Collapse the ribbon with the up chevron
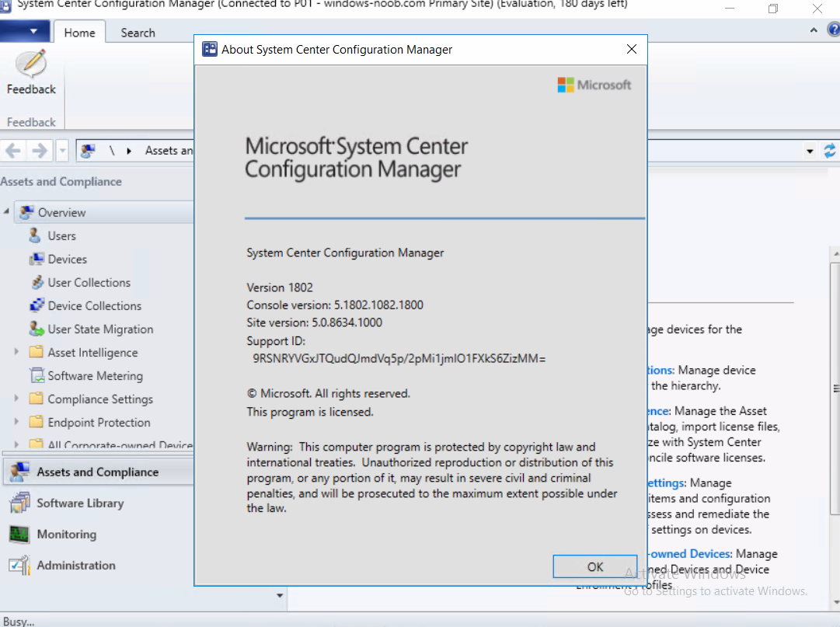This screenshot has width=840, height=627. click(814, 30)
